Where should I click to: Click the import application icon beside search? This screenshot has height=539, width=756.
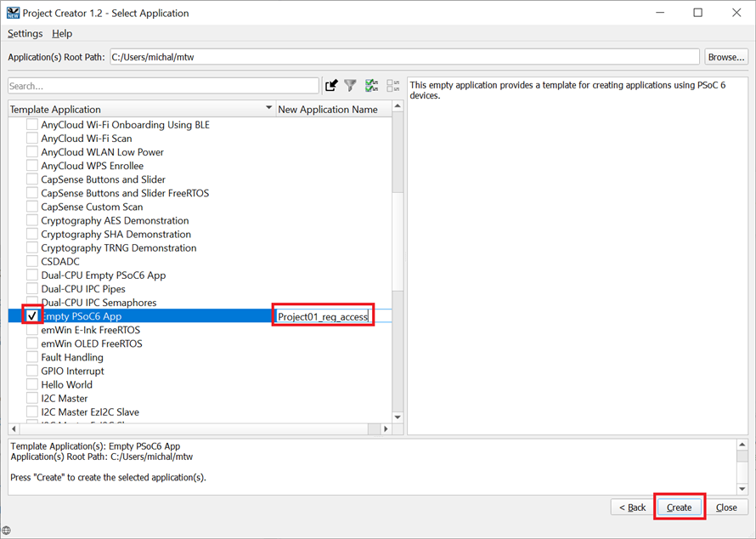pyautogui.click(x=331, y=86)
